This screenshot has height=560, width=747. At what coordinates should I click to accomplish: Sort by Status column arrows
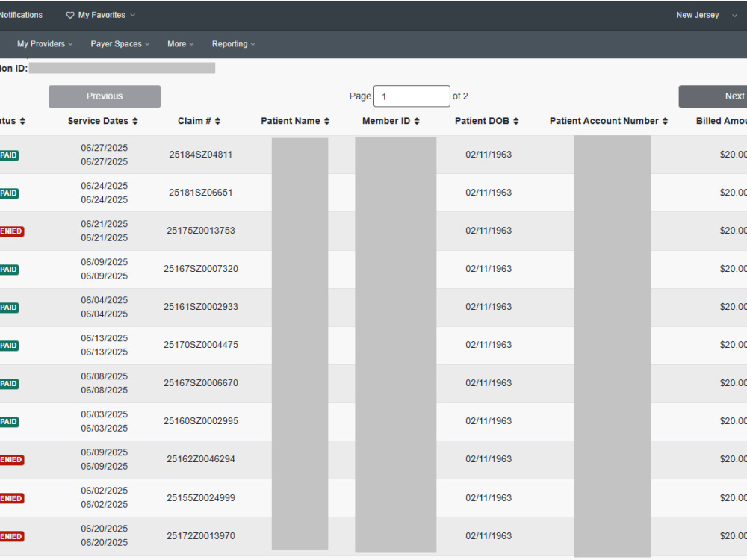[x=22, y=121]
